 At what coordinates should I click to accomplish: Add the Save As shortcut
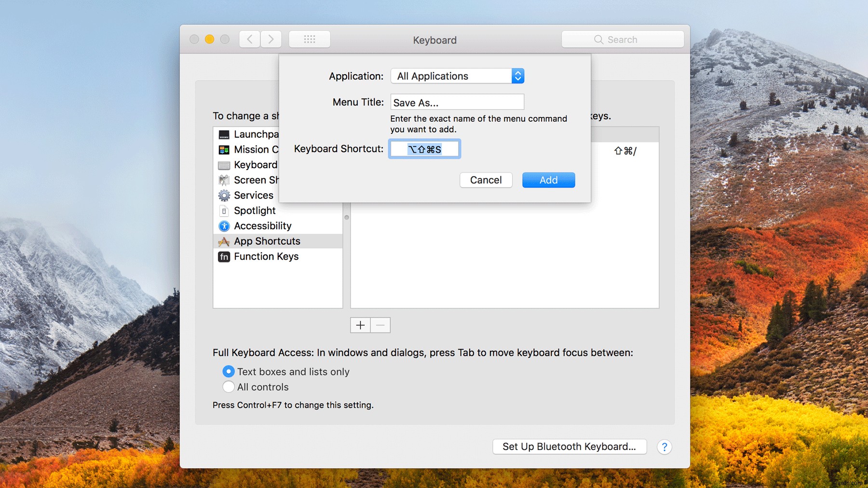click(548, 180)
